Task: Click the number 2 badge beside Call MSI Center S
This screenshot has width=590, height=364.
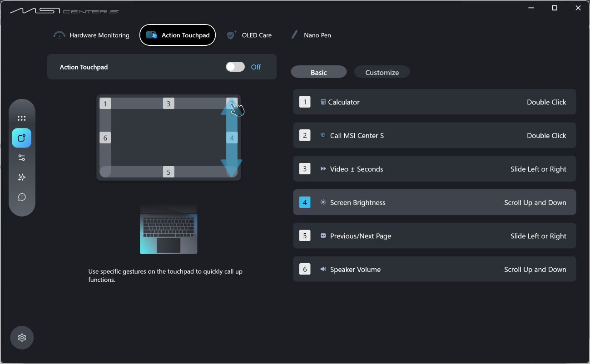Action: tap(305, 135)
